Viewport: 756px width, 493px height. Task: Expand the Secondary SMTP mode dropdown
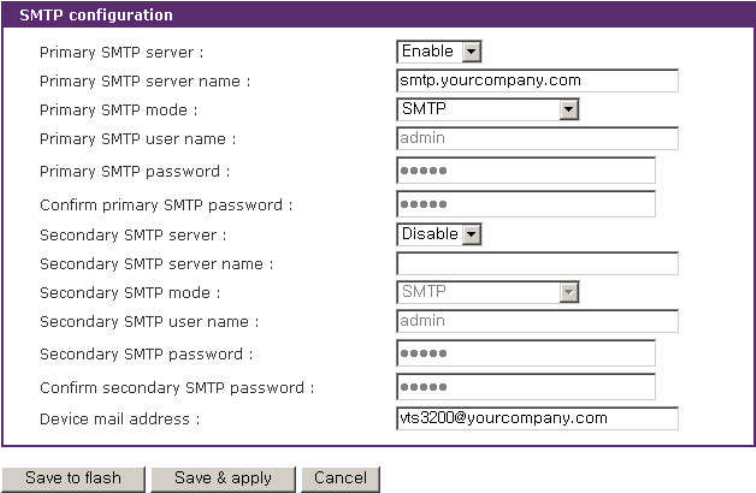coord(488,292)
